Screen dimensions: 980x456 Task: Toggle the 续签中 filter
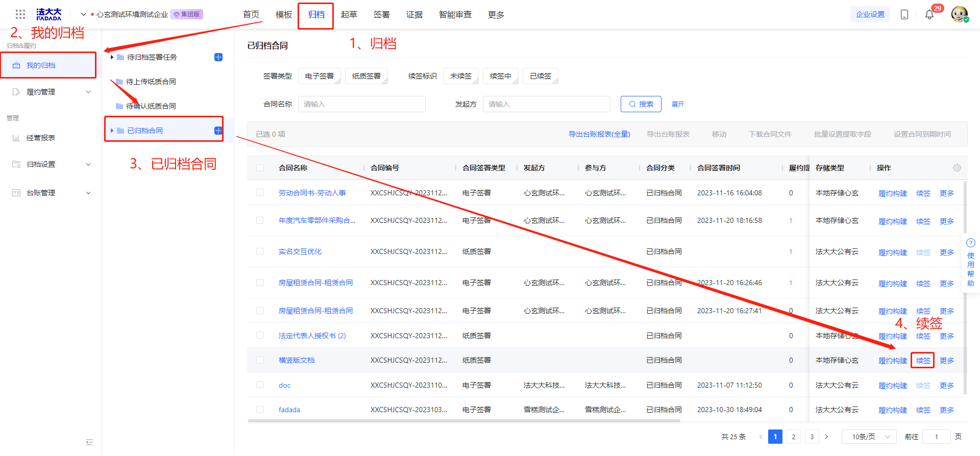pyautogui.click(x=501, y=76)
